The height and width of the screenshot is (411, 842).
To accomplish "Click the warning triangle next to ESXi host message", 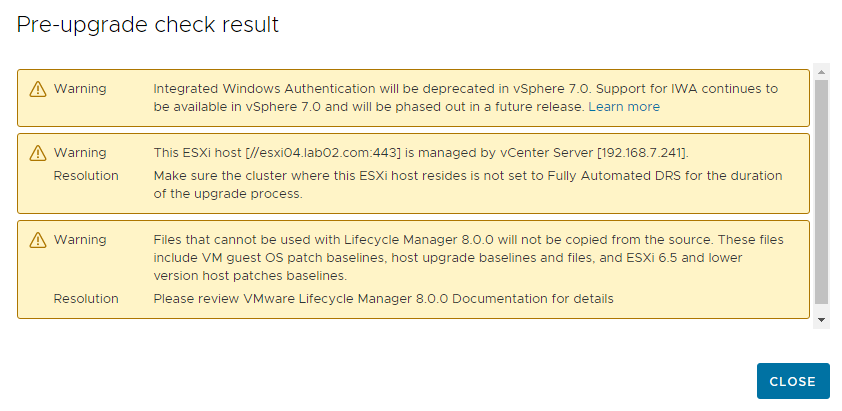I will (x=38, y=153).
